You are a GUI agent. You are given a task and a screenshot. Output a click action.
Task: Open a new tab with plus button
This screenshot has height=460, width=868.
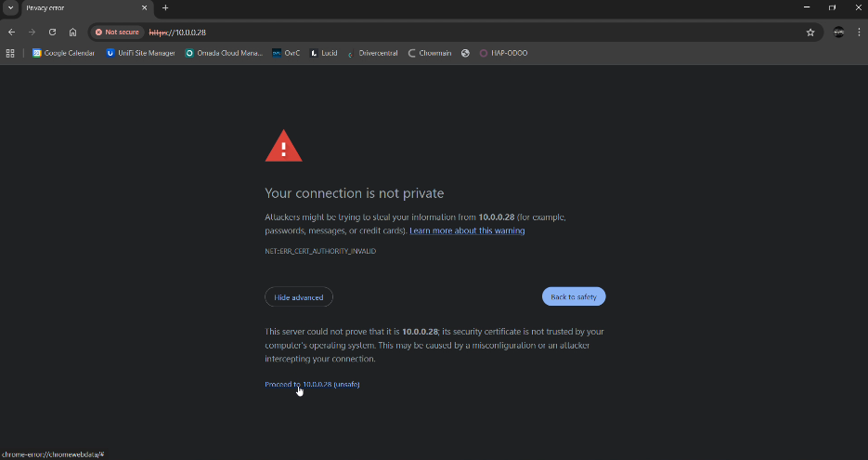[165, 7]
